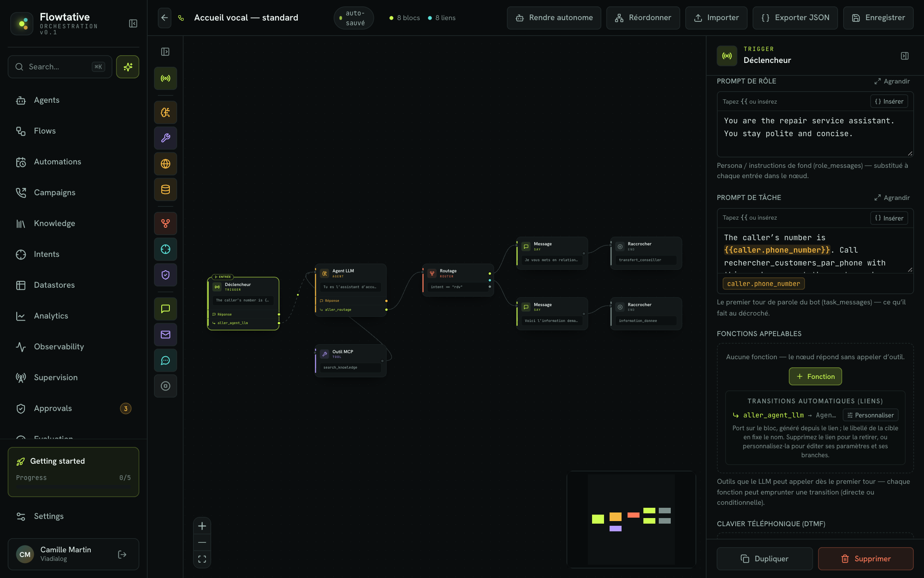Expand the Prompt de rôle editor
Viewport: 924px width, 578px height.
[x=892, y=81]
